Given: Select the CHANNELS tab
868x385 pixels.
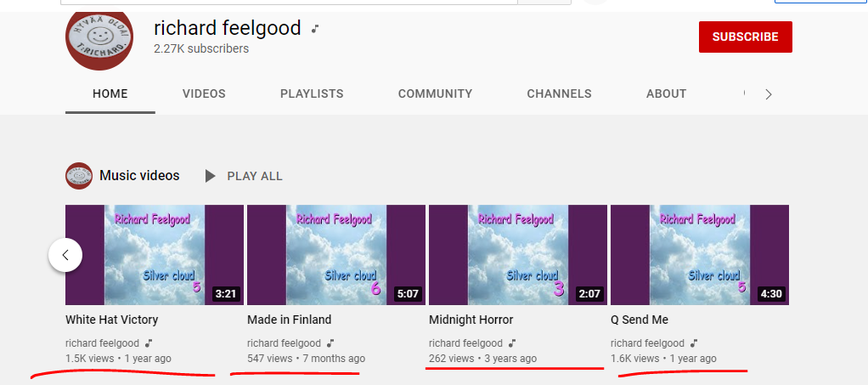Looking at the screenshot, I should pyautogui.click(x=559, y=94).
